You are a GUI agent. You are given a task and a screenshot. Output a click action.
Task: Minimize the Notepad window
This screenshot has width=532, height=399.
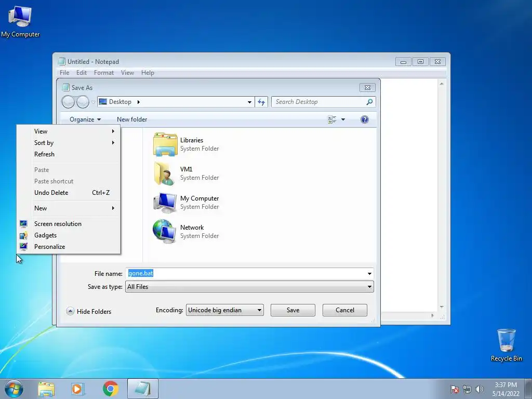tap(403, 62)
